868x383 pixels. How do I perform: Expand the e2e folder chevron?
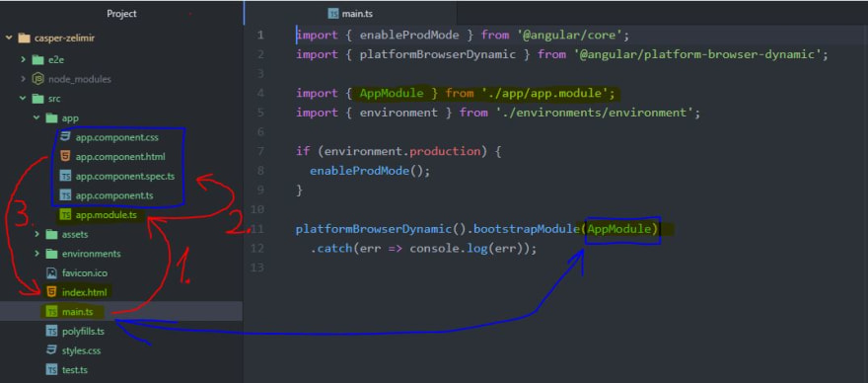point(24,59)
